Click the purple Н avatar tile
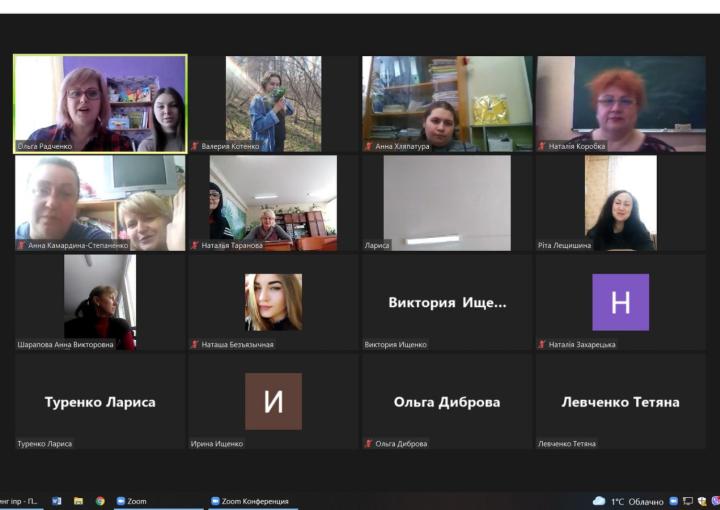 tap(620, 302)
